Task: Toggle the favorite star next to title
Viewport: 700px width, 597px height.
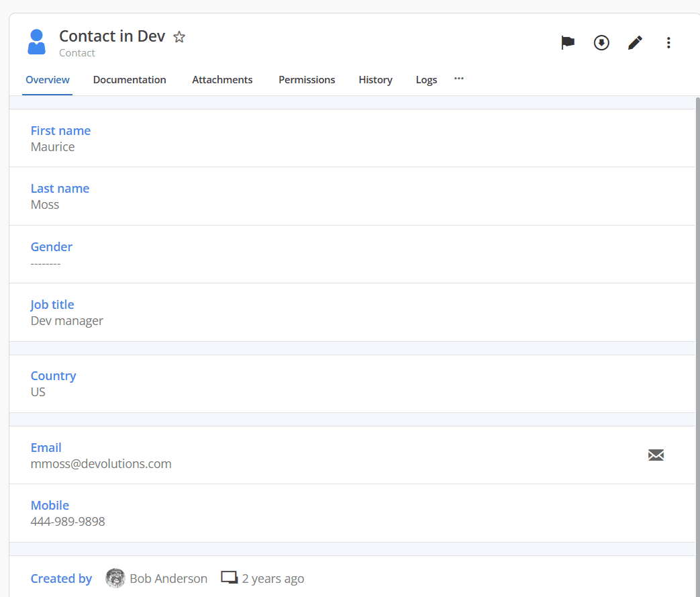Action: pos(179,37)
